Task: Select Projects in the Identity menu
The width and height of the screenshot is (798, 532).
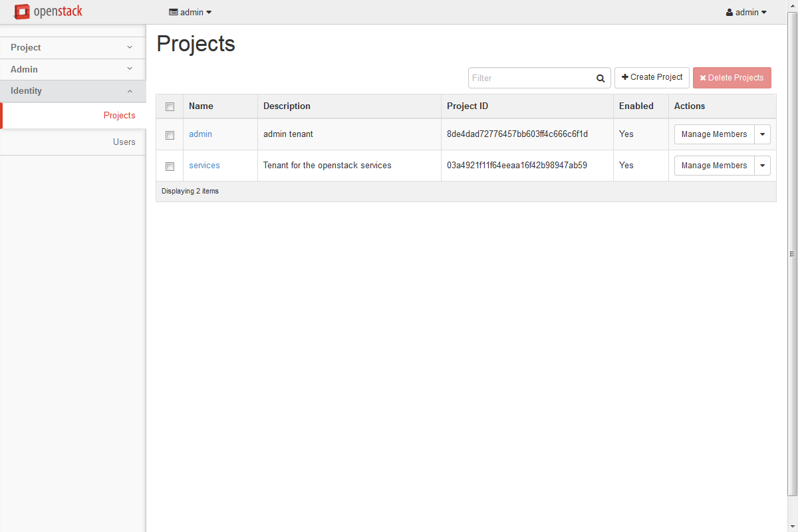Action: (119, 115)
